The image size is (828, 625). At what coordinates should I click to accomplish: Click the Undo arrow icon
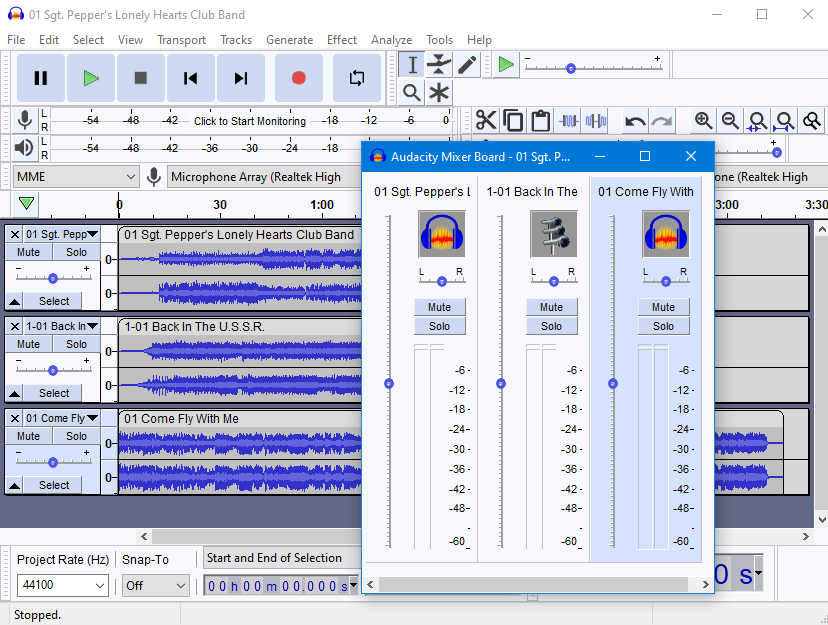635,121
